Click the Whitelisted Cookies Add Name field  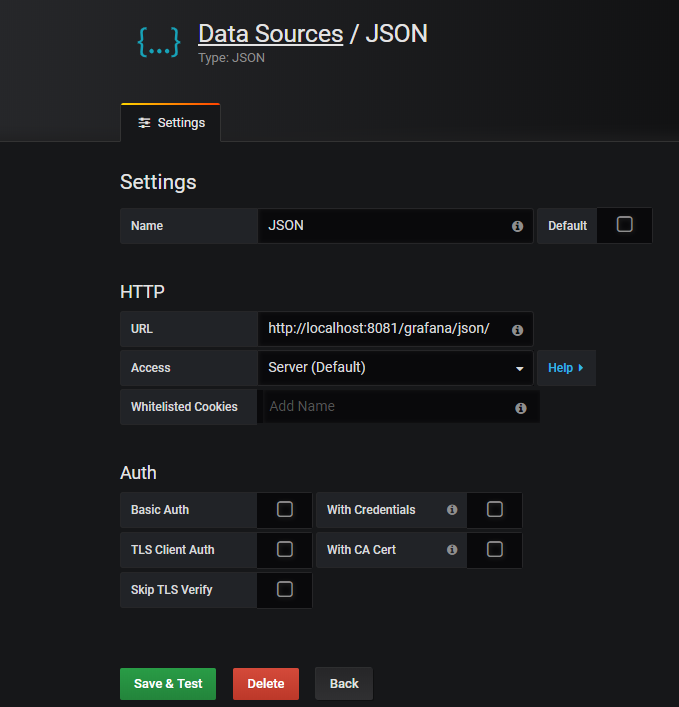coord(399,406)
